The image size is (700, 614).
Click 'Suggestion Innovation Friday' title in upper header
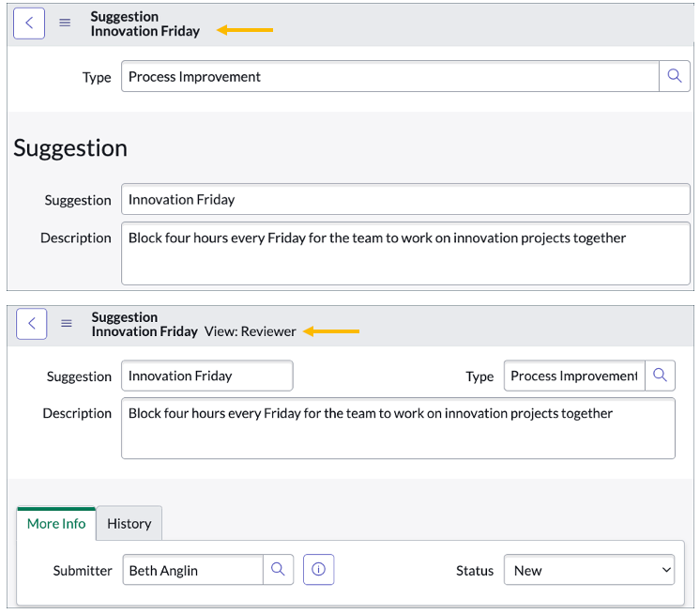point(145,23)
